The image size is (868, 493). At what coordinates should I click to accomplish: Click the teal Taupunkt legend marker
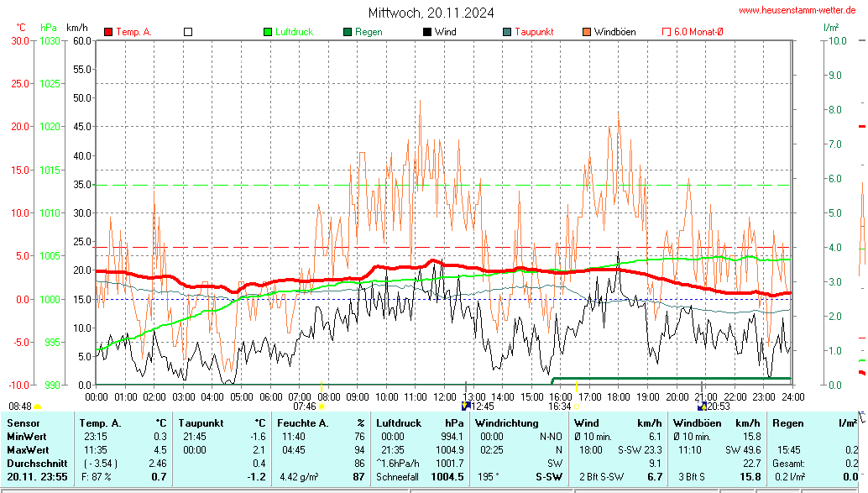(507, 32)
